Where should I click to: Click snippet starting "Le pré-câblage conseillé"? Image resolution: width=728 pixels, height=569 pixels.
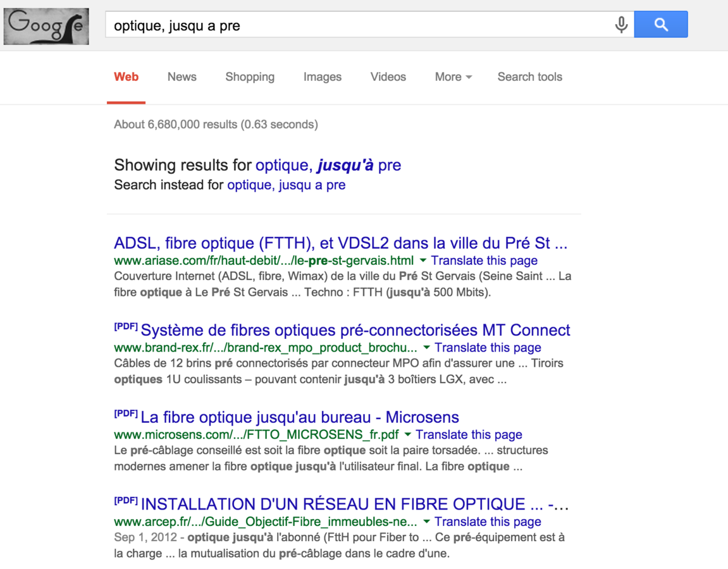click(x=331, y=458)
